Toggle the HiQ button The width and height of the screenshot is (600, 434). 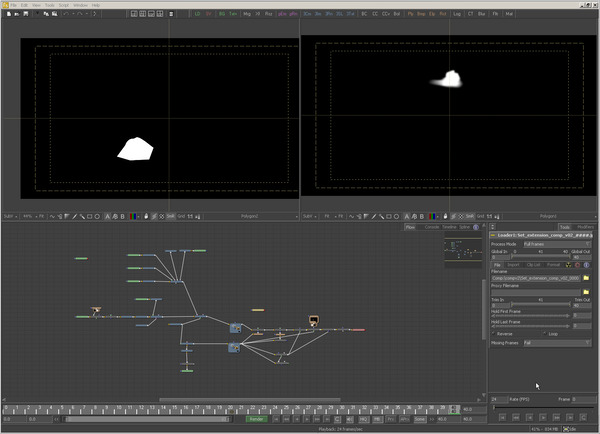(x=364, y=419)
